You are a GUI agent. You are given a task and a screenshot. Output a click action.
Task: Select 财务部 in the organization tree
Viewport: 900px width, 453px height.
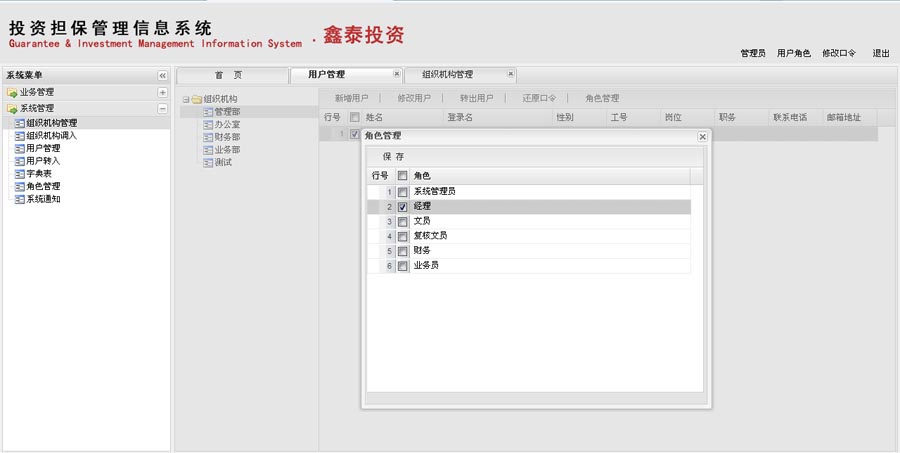click(x=227, y=137)
